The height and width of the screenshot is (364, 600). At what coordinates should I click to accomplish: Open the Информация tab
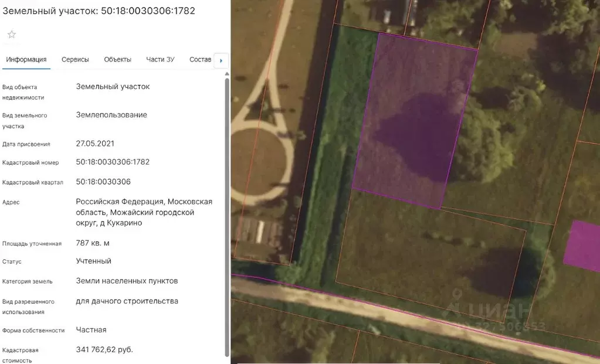tap(26, 60)
